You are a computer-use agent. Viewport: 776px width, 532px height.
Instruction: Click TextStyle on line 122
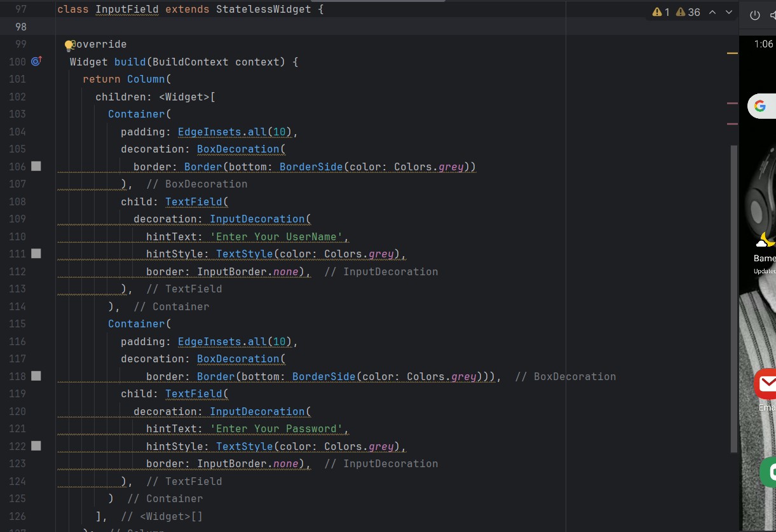point(245,447)
